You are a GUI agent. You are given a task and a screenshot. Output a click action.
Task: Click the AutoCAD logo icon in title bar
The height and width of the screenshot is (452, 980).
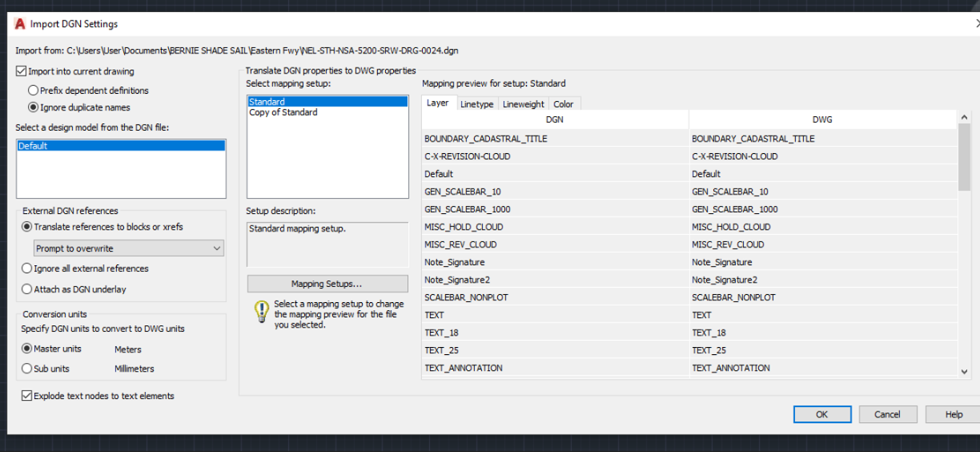pyautogui.click(x=20, y=24)
